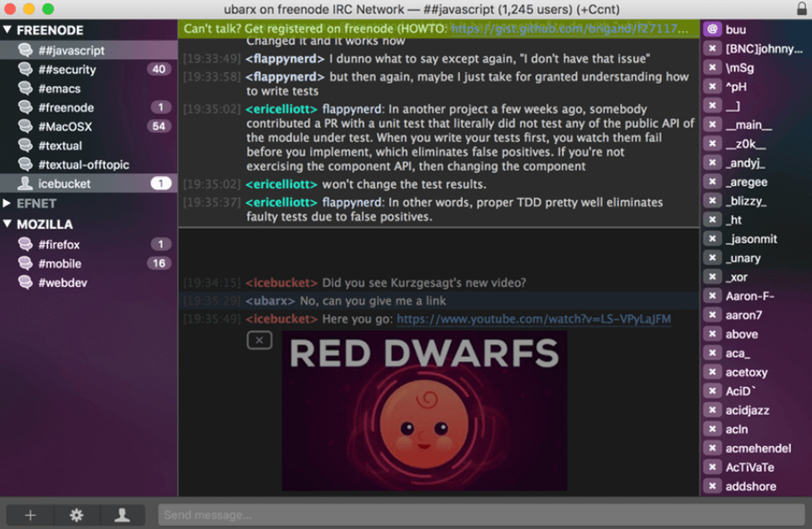Open icebucket private query
Screen dimensions: 812x529
(88, 183)
